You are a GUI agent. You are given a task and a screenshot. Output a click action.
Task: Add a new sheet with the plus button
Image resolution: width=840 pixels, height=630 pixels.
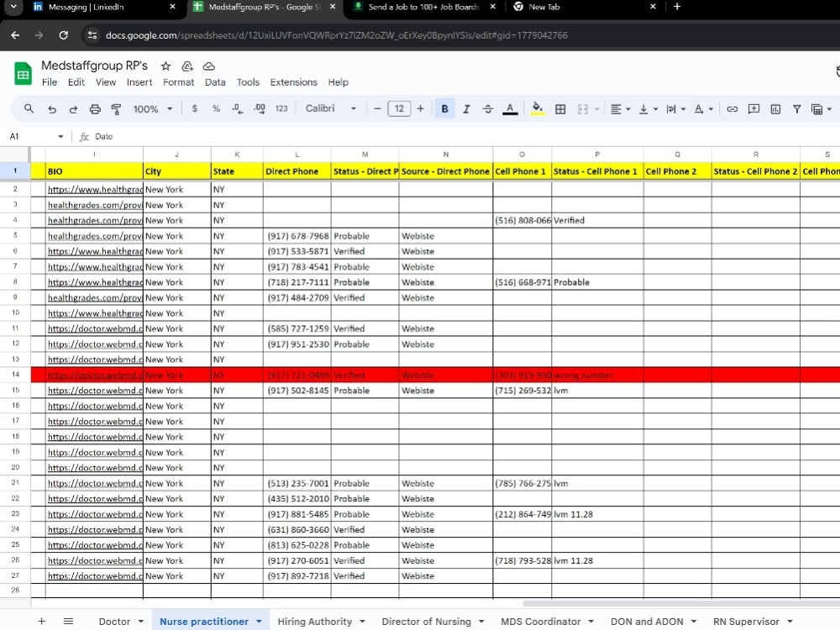pos(41,620)
